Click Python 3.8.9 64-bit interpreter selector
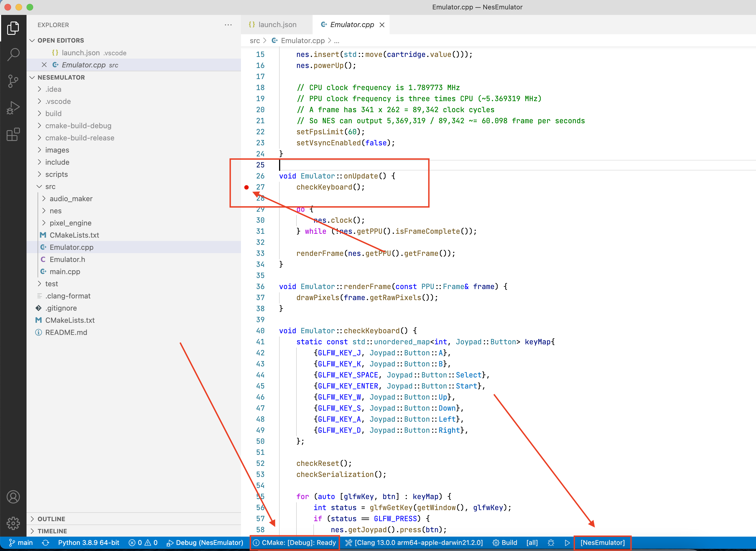Image resolution: width=756 pixels, height=551 pixels. point(88,543)
